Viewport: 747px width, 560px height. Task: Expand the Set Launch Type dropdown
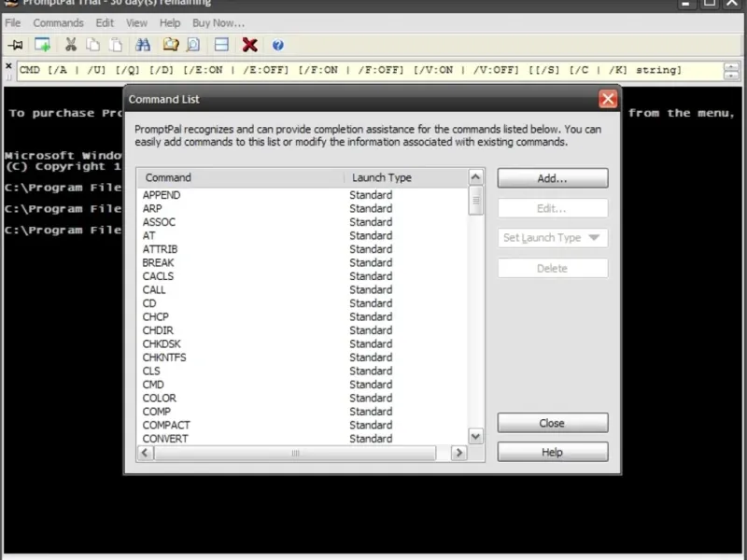pyautogui.click(x=553, y=238)
